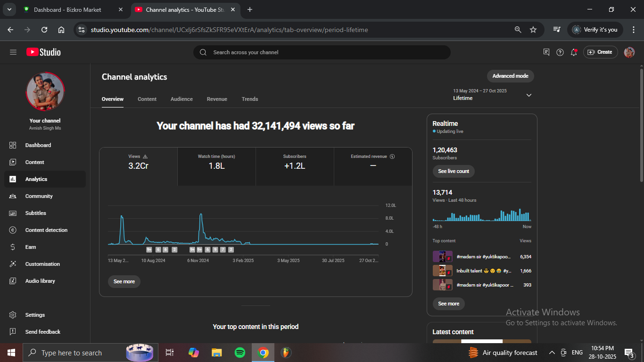Open Audio library from sidebar
The height and width of the screenshot is (362, 644).
click(x=40, y=281)
